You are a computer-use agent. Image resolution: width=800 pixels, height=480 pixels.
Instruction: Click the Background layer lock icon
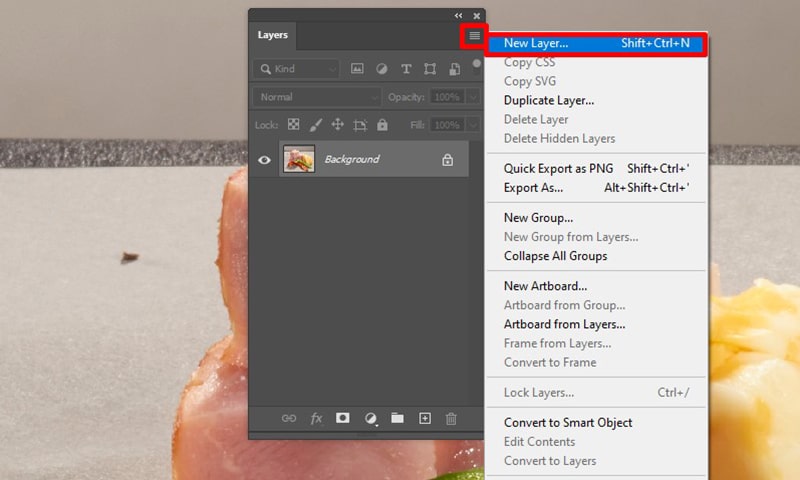tap(447, 160)
